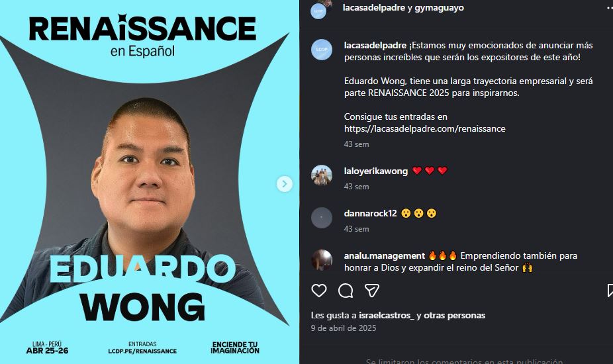This screenshot has width=613, height=364.
Task: Follow the lacasadelpadre.com/renaissance link
Action: (x=424, y=128)
